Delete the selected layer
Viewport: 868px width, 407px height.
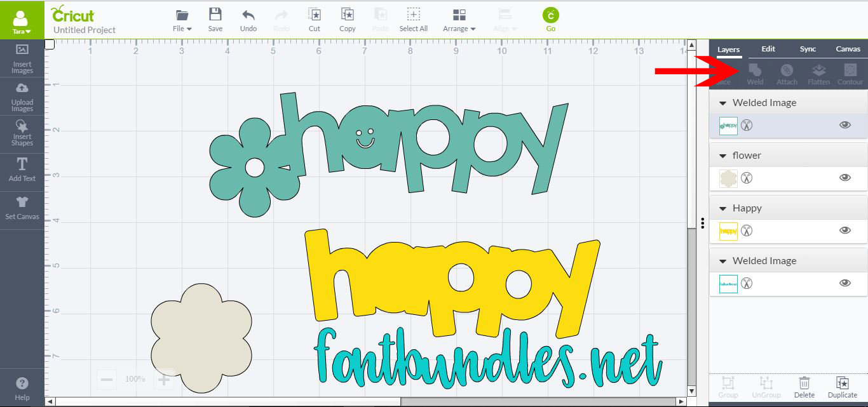804,387
